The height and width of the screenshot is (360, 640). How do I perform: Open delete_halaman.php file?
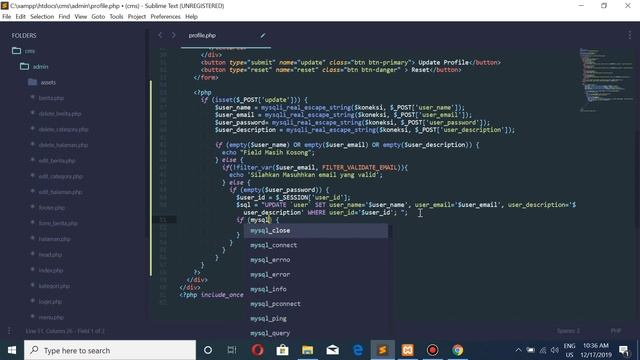click(x=63, y=145)
